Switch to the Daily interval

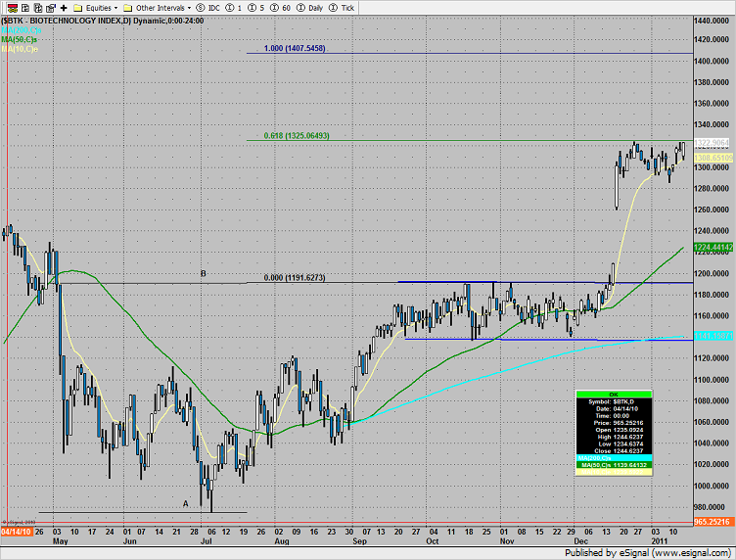(x=310, y=8)
